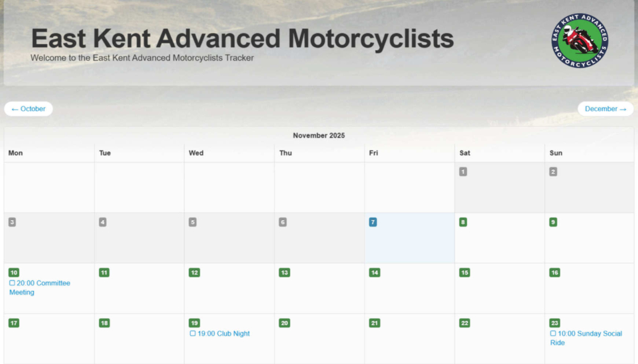Select the date badge for November 23
638x364 pixels.
tap(554, 323)
